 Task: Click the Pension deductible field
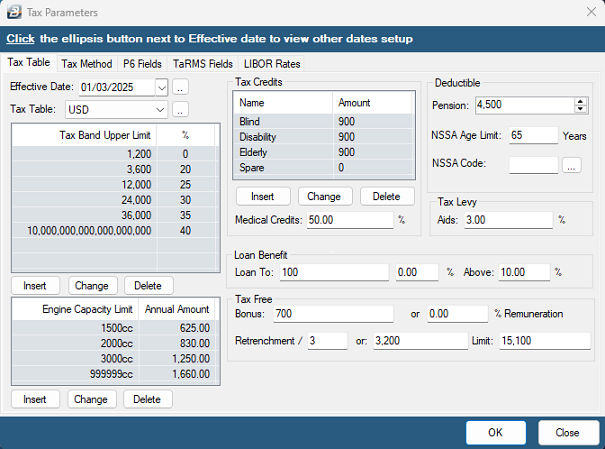[x=525, y=105]
